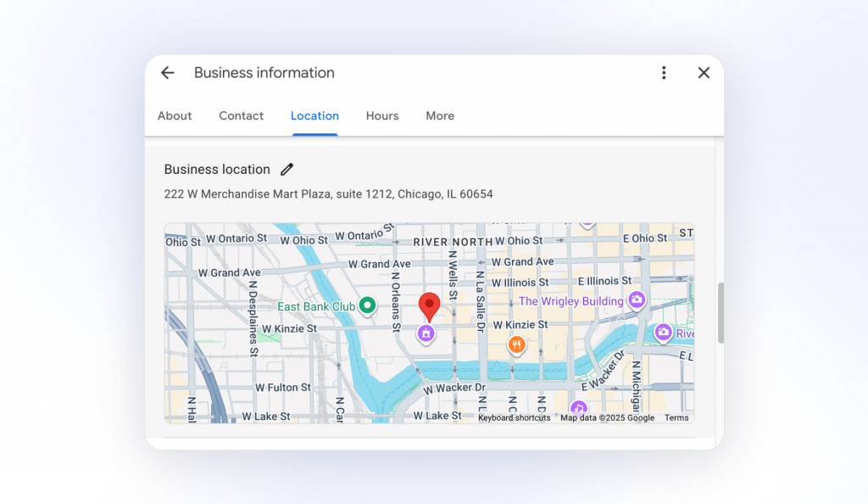The width and height of the screenshot is (868, 504).
Task: Select the Wrigley Building camera marker
Action: click(637, 300)
